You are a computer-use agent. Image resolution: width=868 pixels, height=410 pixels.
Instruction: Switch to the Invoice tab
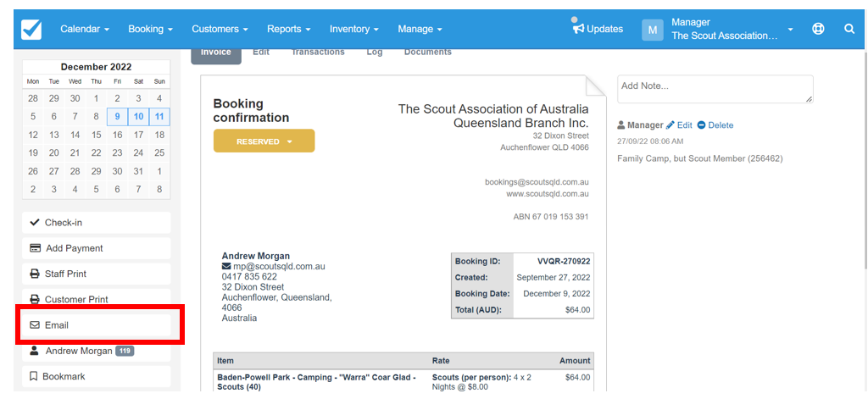(216, 54)
